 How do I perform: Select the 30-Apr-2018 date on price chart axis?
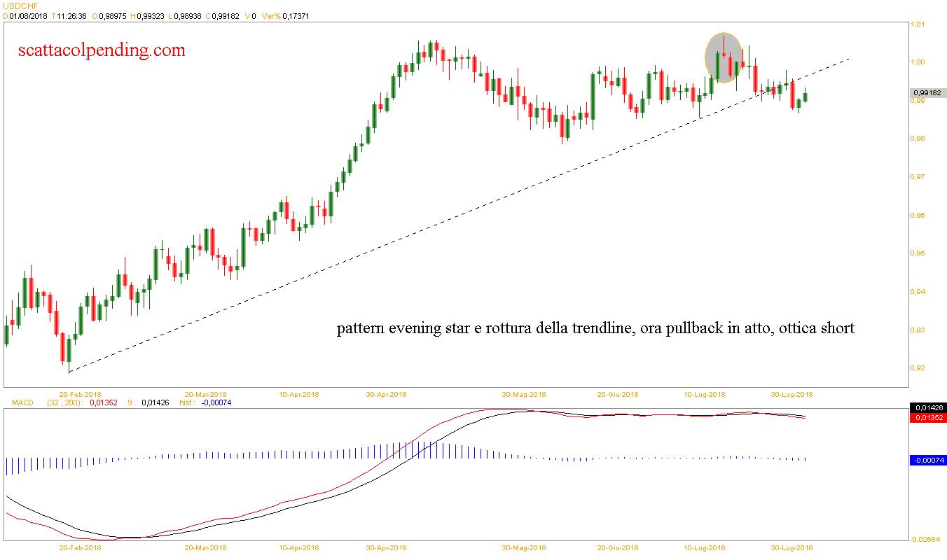point(386,394)
